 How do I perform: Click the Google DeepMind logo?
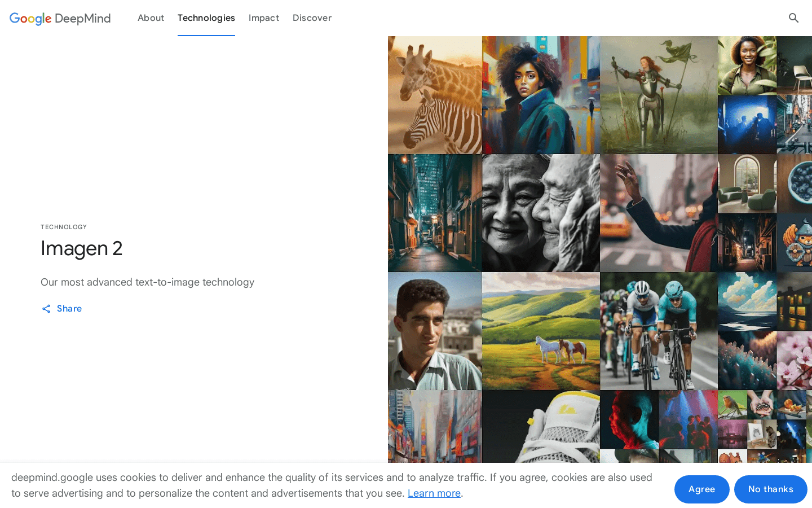pos(60,18)
